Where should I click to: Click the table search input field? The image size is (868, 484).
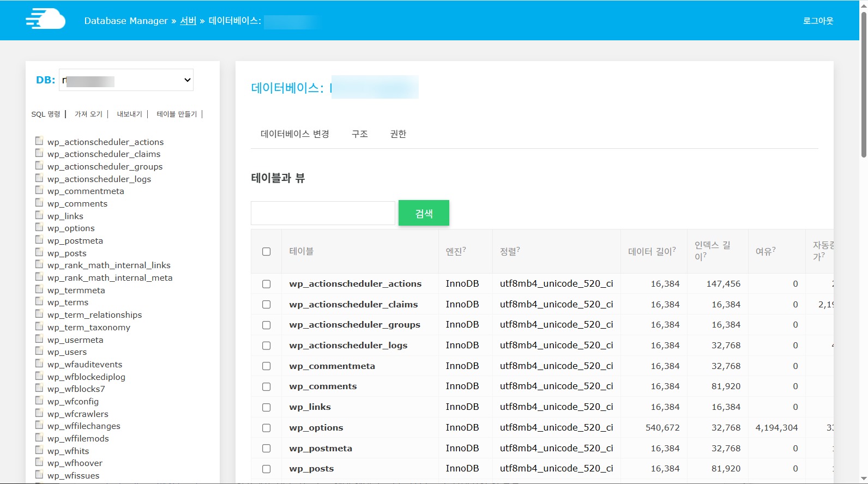[323, 213]
